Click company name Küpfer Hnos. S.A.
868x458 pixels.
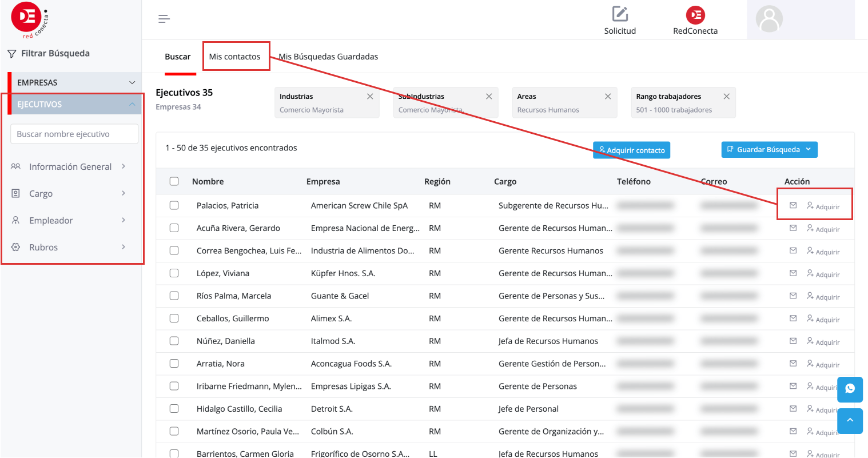343,273
